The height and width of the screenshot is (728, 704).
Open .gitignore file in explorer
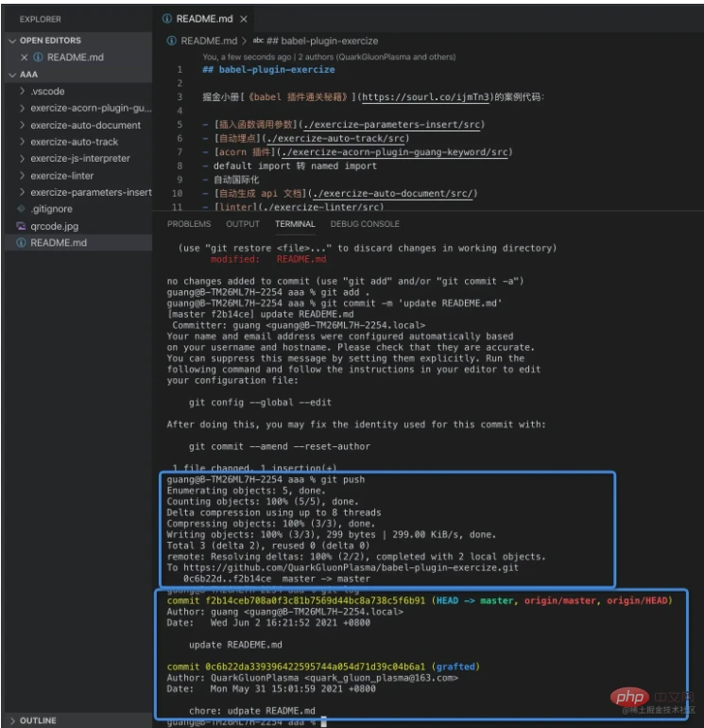[x=52, y=209]
